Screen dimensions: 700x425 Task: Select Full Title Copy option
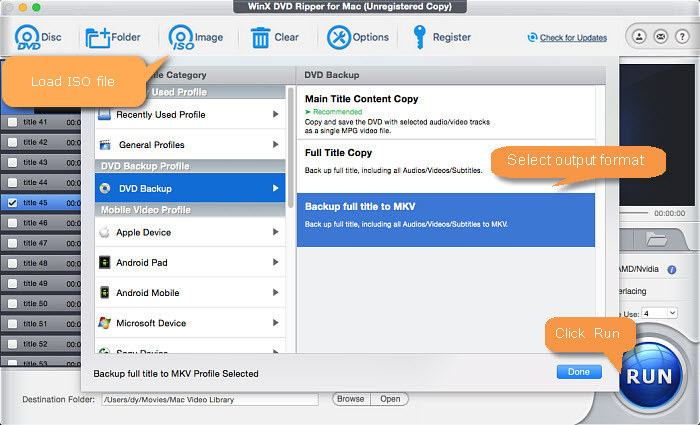click(x=446, y=167)
